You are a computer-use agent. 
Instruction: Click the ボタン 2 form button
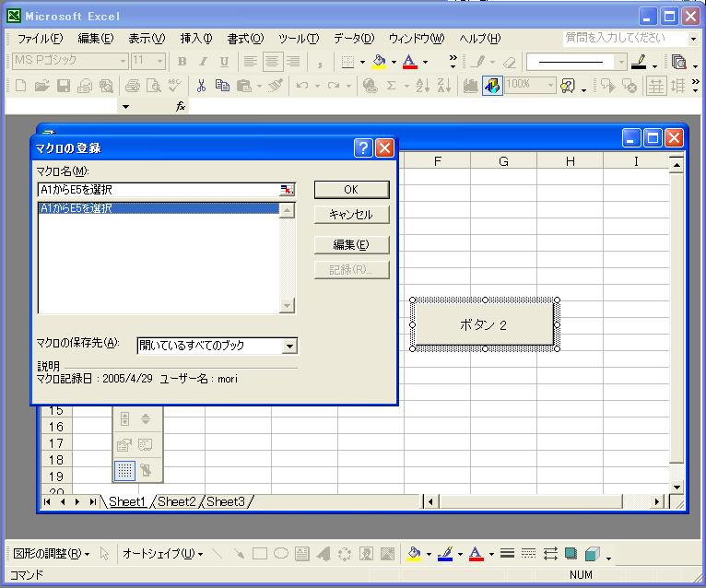tap(484, 324)
